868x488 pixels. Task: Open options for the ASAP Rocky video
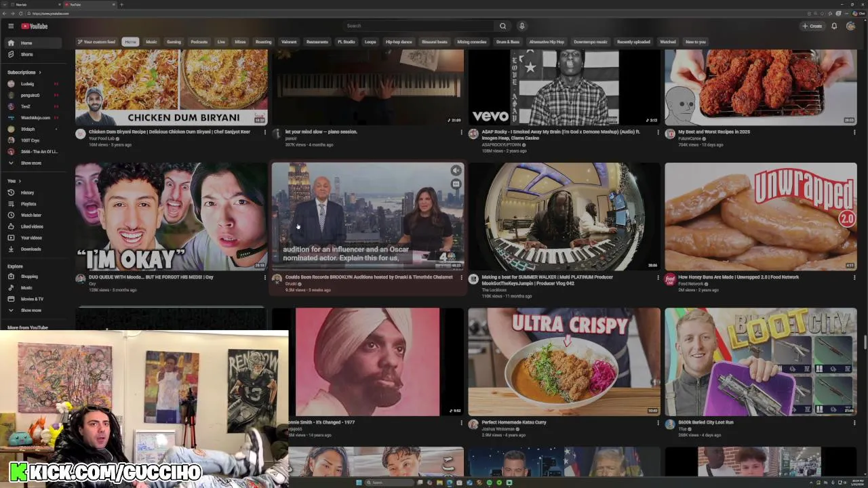(658, 132)
